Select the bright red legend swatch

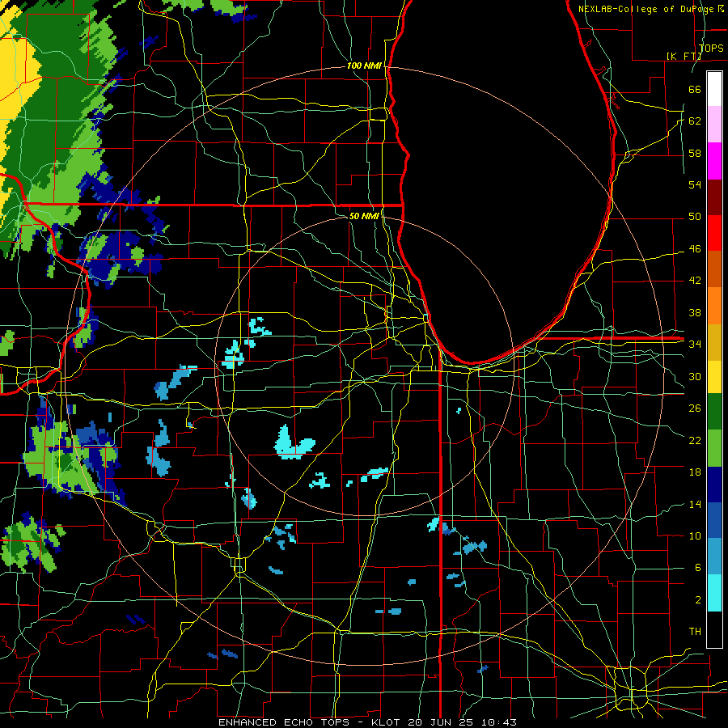(x=714, y=233)
